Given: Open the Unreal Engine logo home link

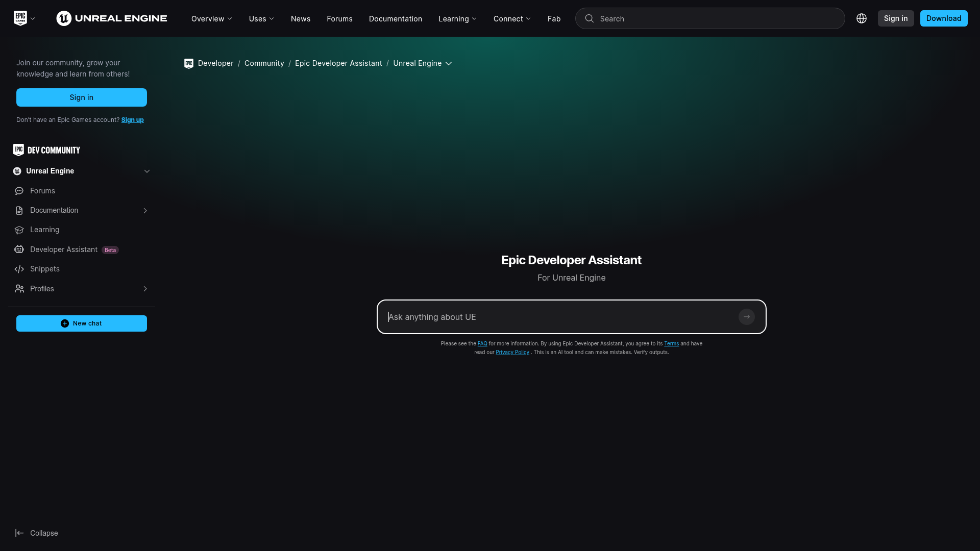Looking at the screenshot, I should click(112, 18).
